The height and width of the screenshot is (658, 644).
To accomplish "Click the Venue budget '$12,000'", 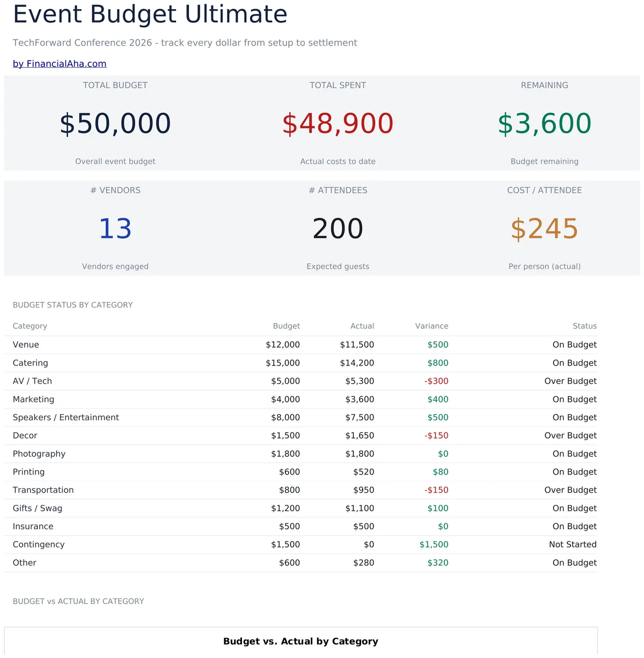I will (283, 345).
